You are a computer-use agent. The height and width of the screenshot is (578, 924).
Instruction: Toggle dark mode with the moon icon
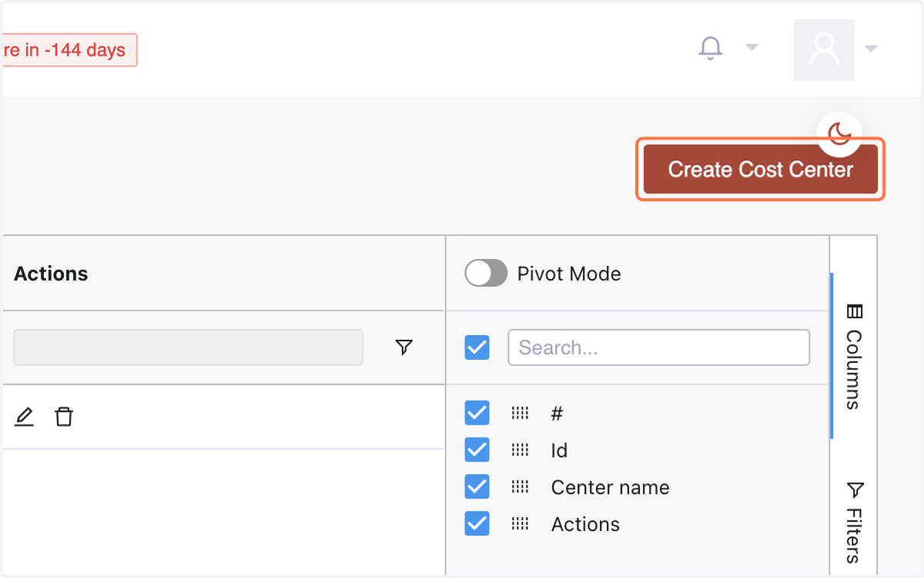839,133
